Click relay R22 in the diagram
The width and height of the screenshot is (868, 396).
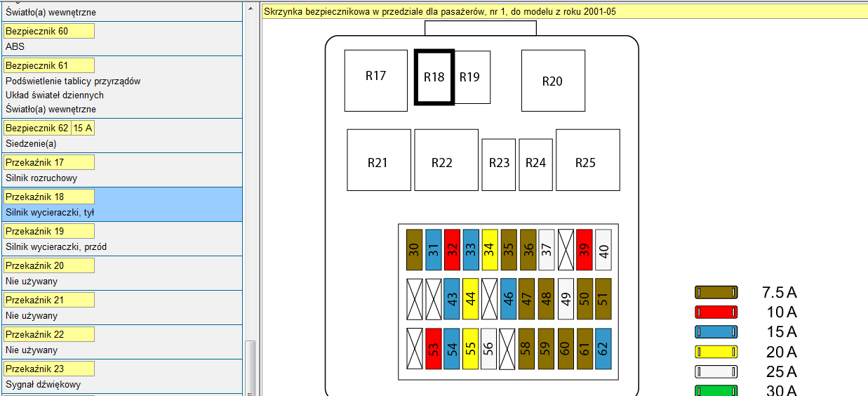click(446, 160)
